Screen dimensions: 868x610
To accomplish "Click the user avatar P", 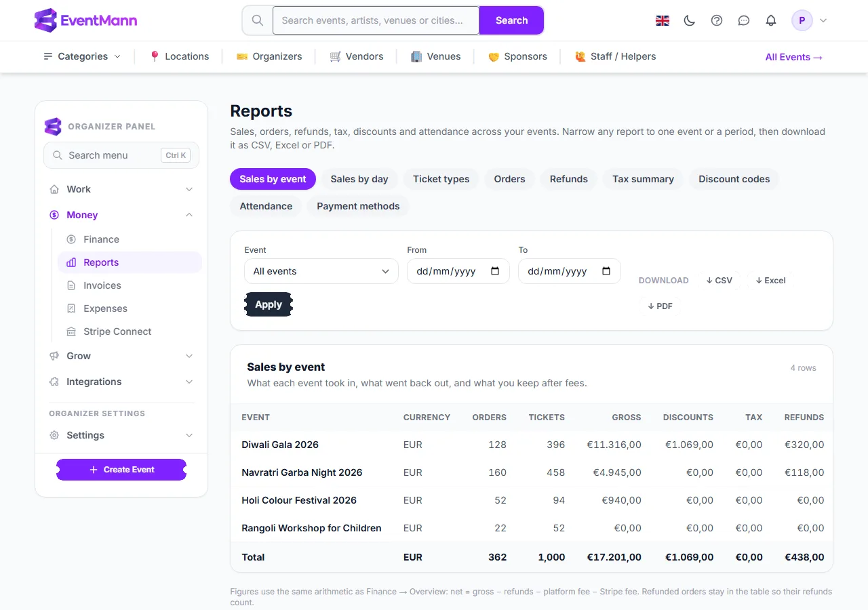I will coord(802,20).
